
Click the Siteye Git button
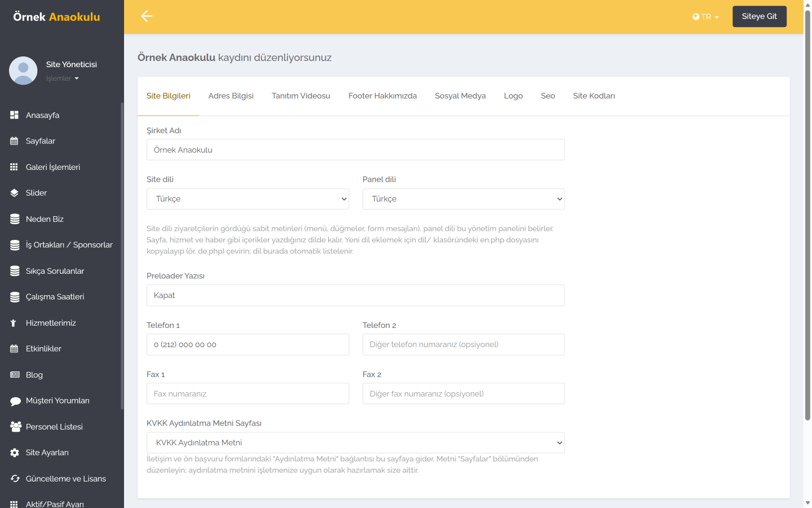point(760,16)
